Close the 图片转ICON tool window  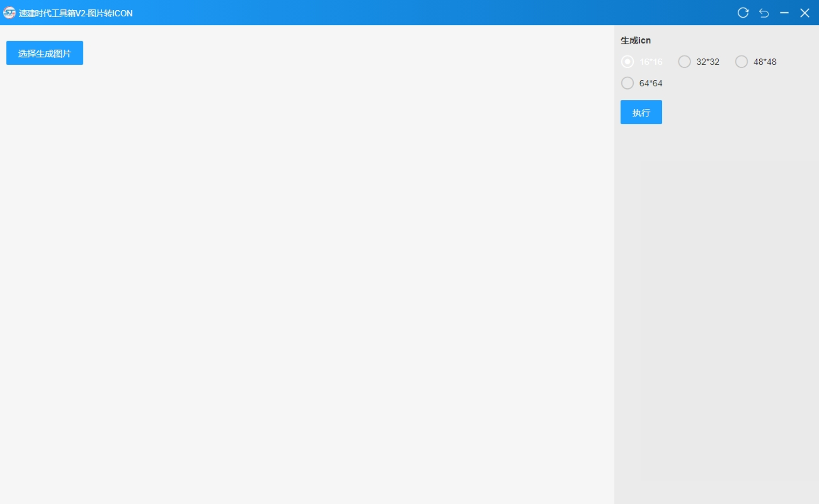(805, 13)
